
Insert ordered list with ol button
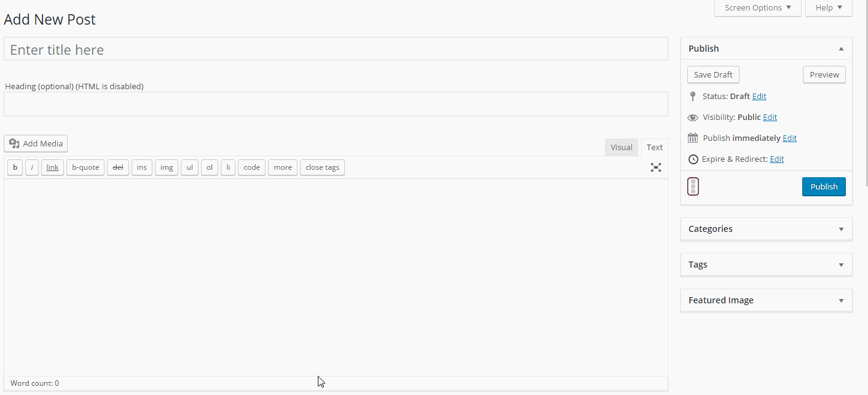tap(210, 167)
